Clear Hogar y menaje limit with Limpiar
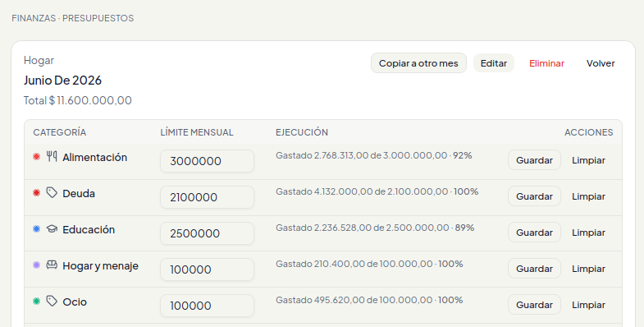Image resolution: width=644 pixels, height=327 pixels. (588, 269)
